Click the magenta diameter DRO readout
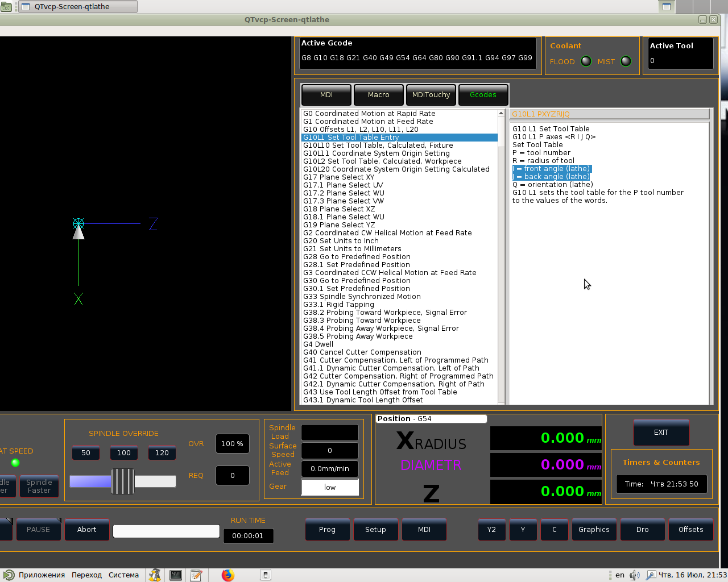 [546, 465]
